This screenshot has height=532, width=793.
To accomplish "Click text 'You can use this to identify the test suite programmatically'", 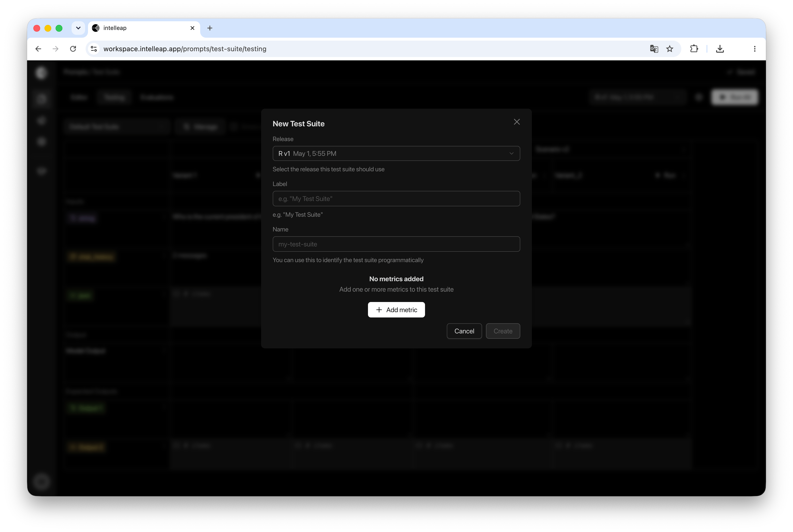I will click(x=348, y=260).
